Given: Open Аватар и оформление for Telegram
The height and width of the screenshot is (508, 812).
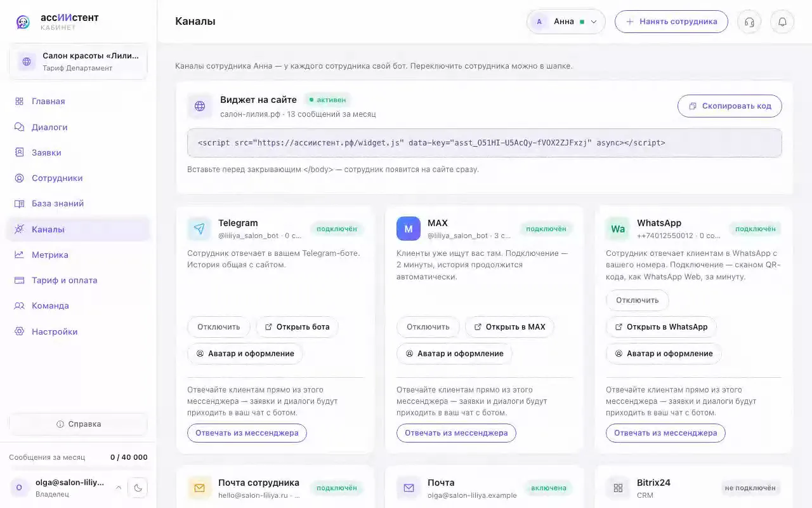Looking at the screenshot, I should pos(245,354).
